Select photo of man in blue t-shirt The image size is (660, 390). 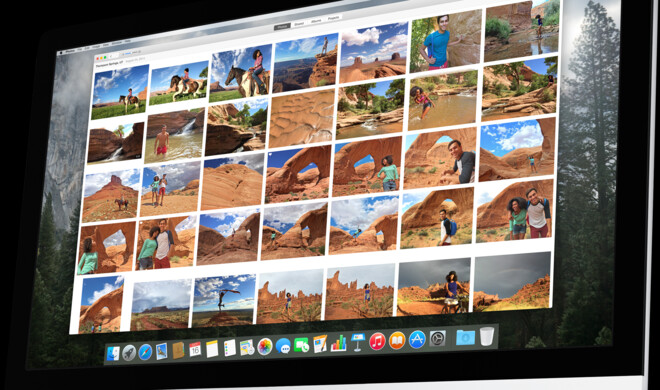446,39
